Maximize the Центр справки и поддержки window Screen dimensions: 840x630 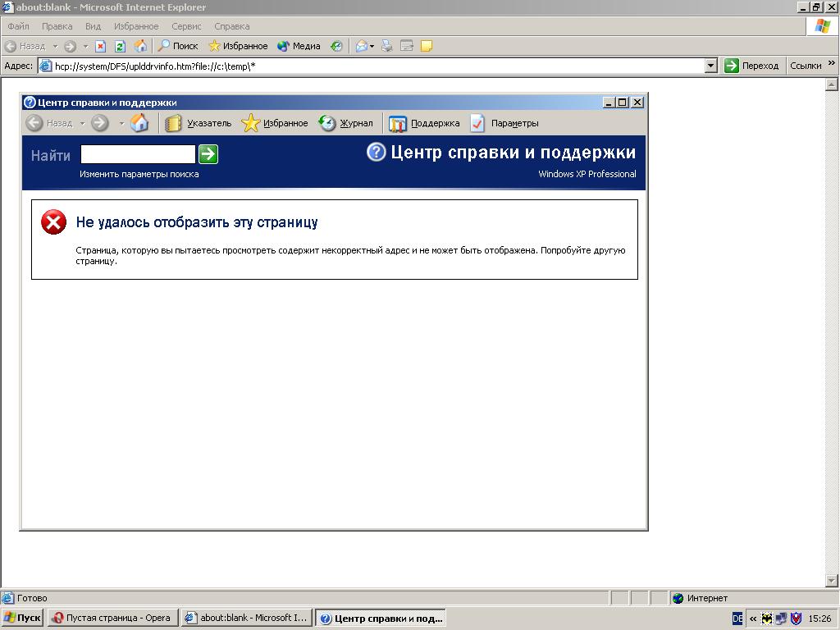(x=623, y=103)
